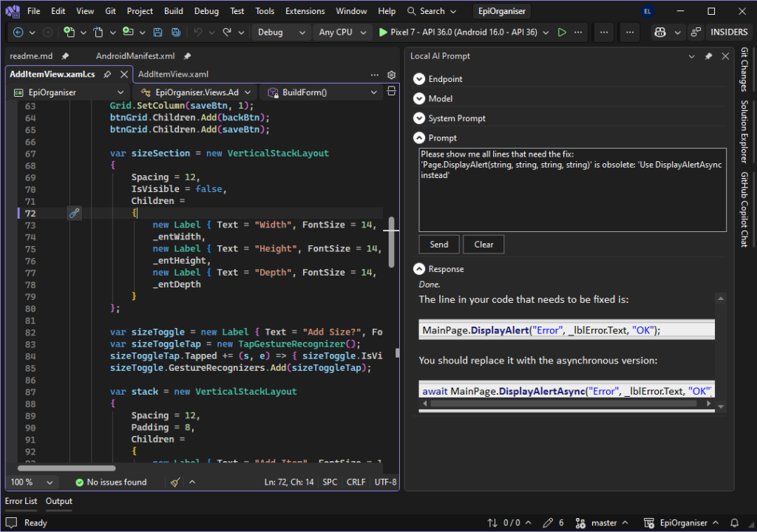
Task: Open the GitHub Copilot icon in toolbar
Action: click(x=662, y=33)
